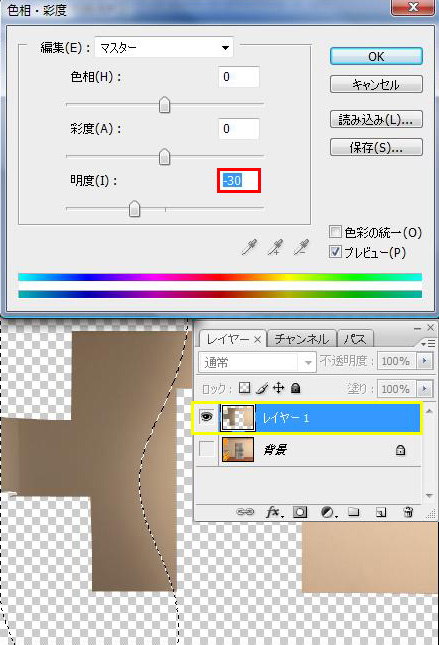This screenshot has height=645, width=439.
Task: Select the eyedropper tool in the dialog
Action: click(x=250, y=247)
